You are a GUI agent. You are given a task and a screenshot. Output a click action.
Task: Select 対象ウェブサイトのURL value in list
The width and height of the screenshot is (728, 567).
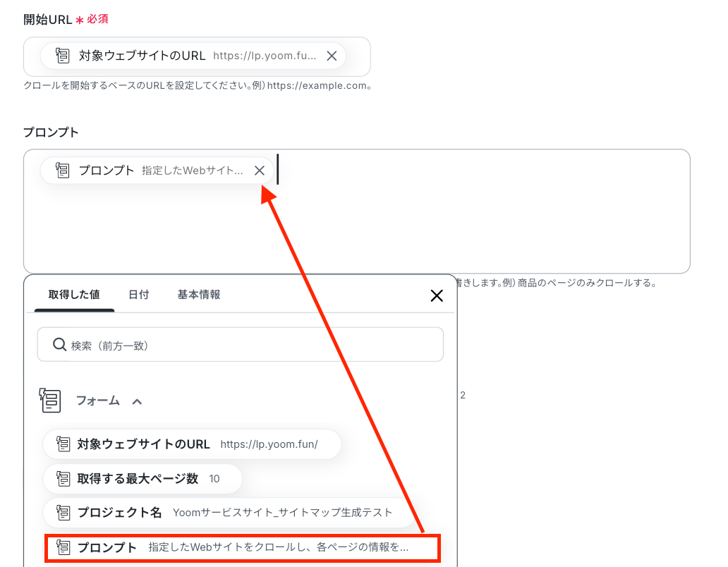click(x=192, y=444)
